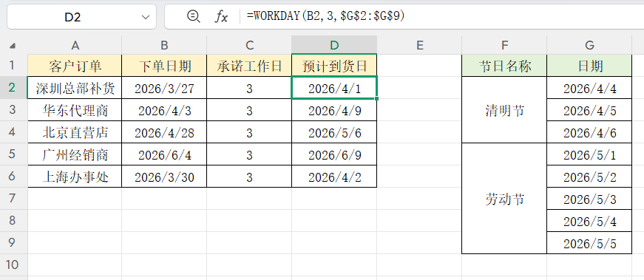Click the WORKDAY formula text in formula bar
Viewport: 644px width, 280px height.
tap(325, 16)
